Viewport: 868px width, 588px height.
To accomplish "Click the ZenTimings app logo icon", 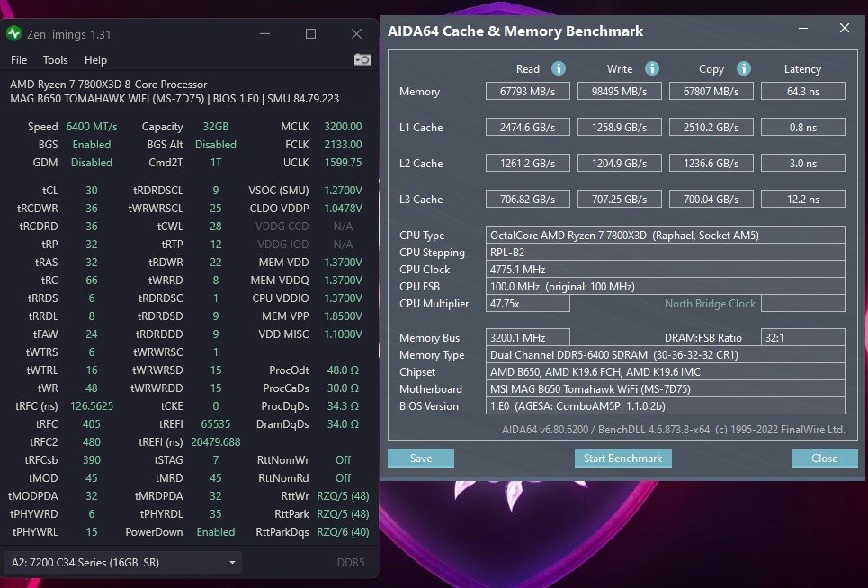I will (x=13, y=34).
